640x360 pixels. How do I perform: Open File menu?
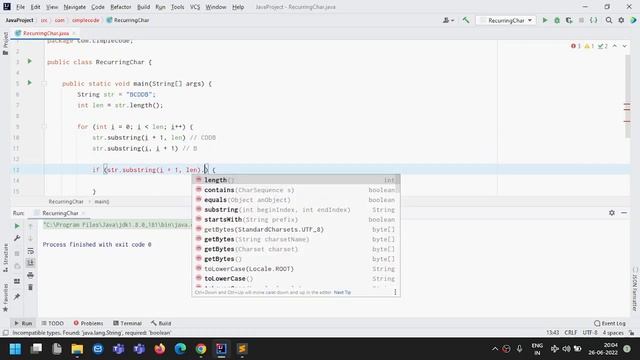(20, 7)
